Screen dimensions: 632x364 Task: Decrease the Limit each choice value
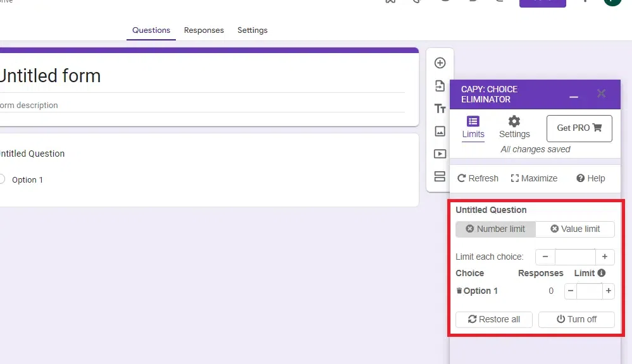545,257
